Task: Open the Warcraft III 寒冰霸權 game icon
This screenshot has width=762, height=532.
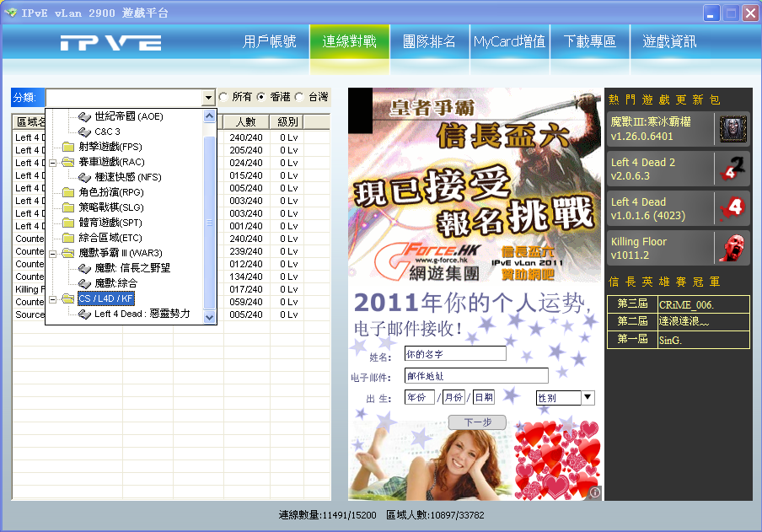Action: [x=732, y=129]
